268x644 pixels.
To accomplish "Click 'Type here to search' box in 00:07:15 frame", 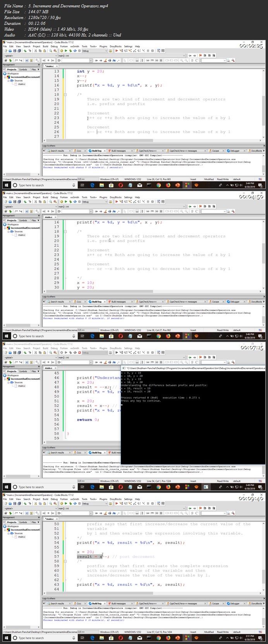I will point(44,487).
